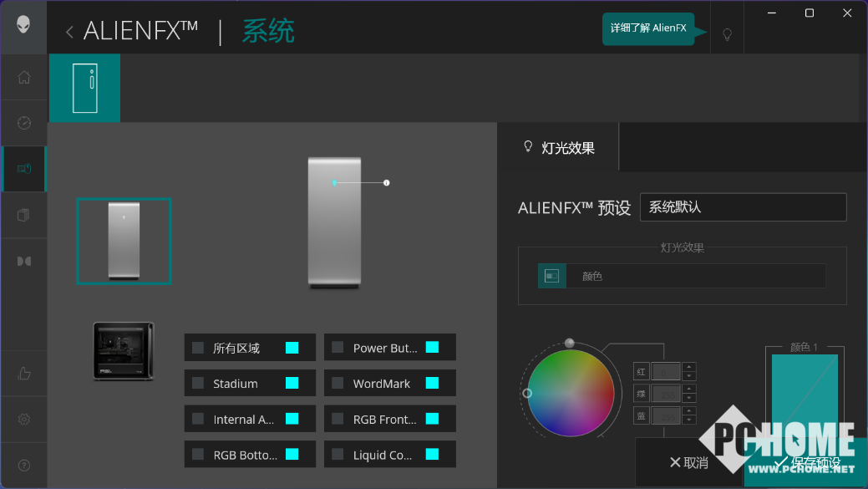Check the 所有区域 checkbox
This screenshot has width=868, height=489.
(x=198, y=348)
